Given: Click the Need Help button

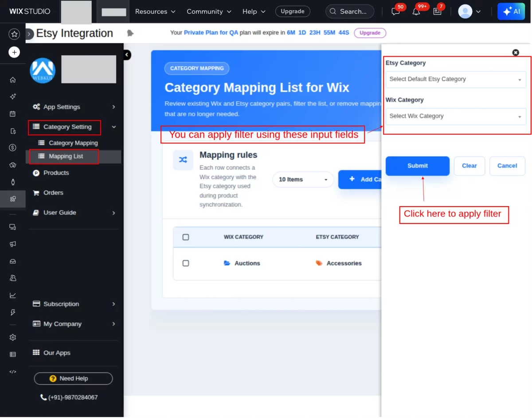Looking at the screenshot, I should coord(74,379).
